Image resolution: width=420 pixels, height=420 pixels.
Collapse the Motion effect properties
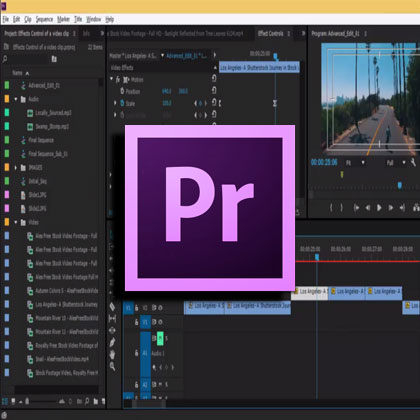click(x=112, y=79)
